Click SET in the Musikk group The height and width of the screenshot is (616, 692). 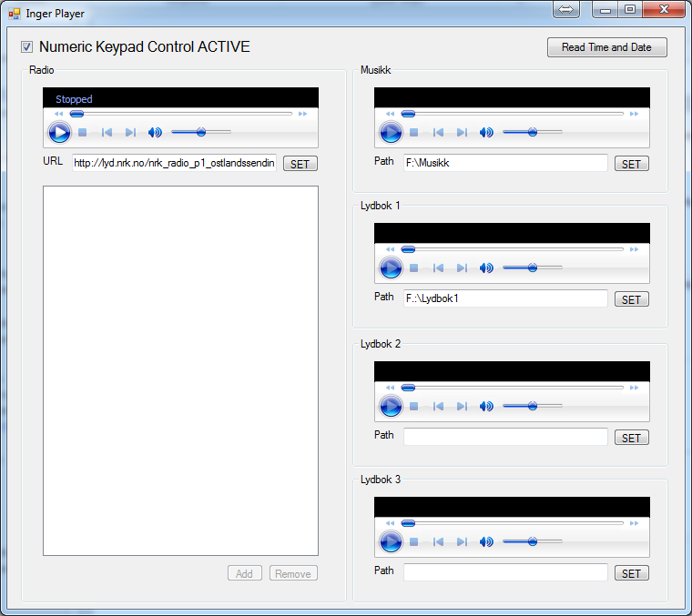[x=632, y=164]
